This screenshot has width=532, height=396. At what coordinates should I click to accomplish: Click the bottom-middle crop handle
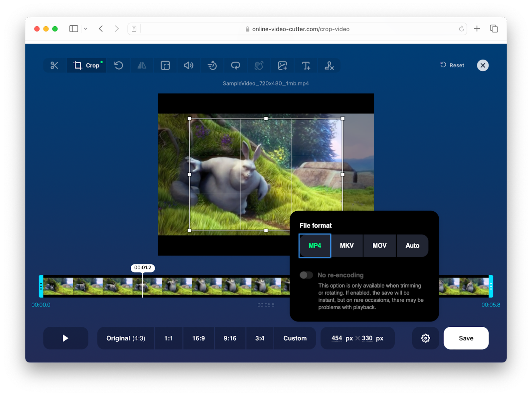click(x=266, y=230)
